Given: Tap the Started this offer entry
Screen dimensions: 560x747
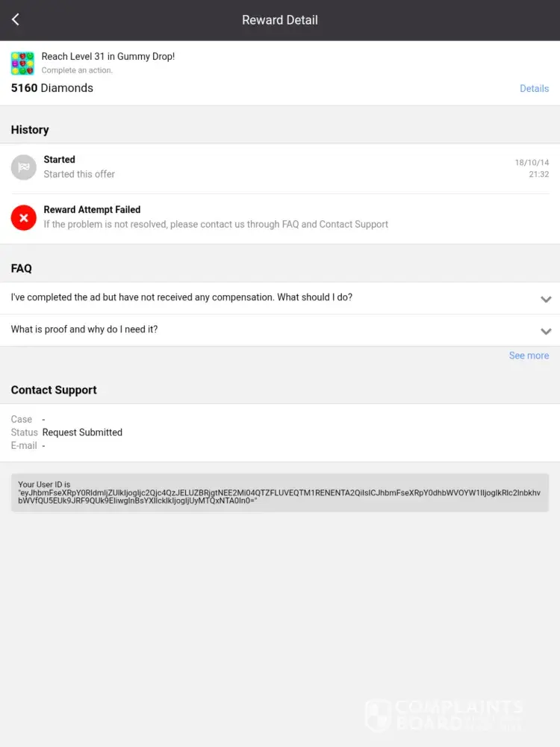Looking at the screenshot, I should (x=79, y=174).
